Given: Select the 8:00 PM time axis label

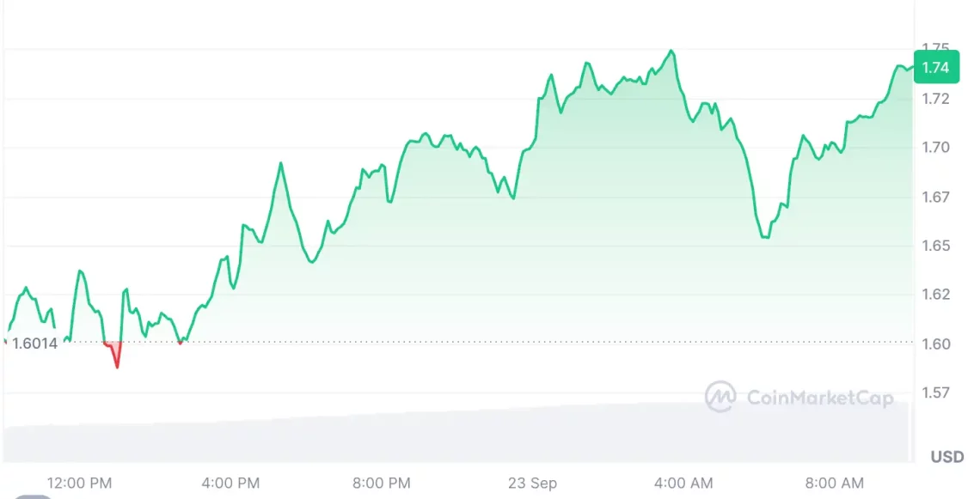Looking at the screenshot, I should click(x=381, y=484).
